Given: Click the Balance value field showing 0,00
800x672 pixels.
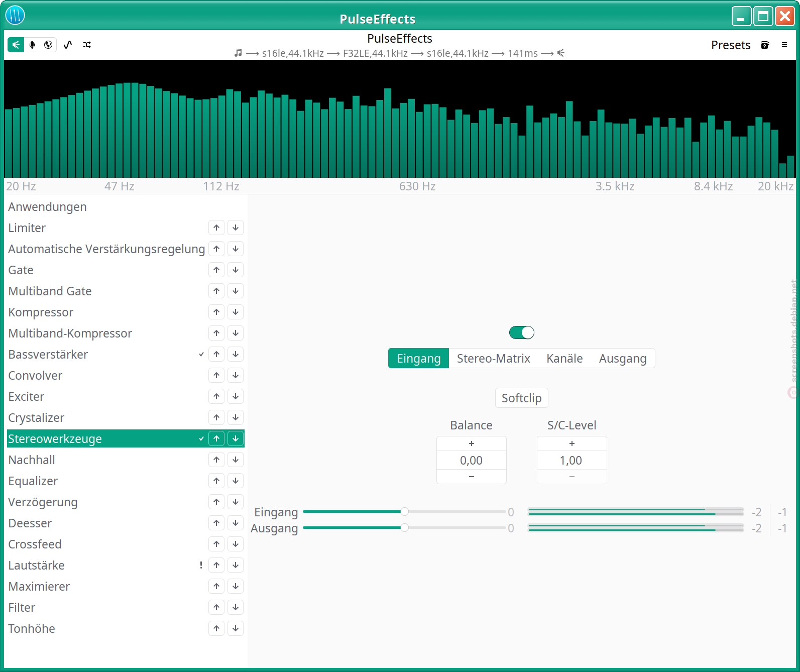Looking at the screenshot, I should pos(472,460).
